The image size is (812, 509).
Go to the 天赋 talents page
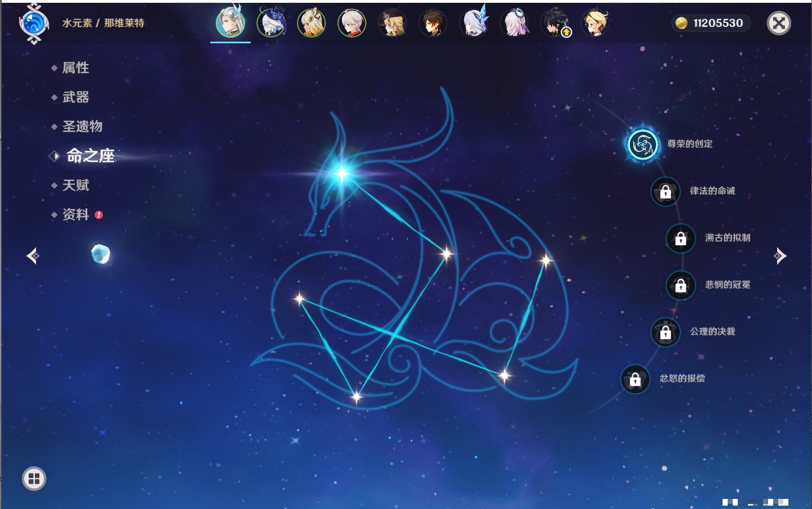pyautogui.click(x=75, y=185)
